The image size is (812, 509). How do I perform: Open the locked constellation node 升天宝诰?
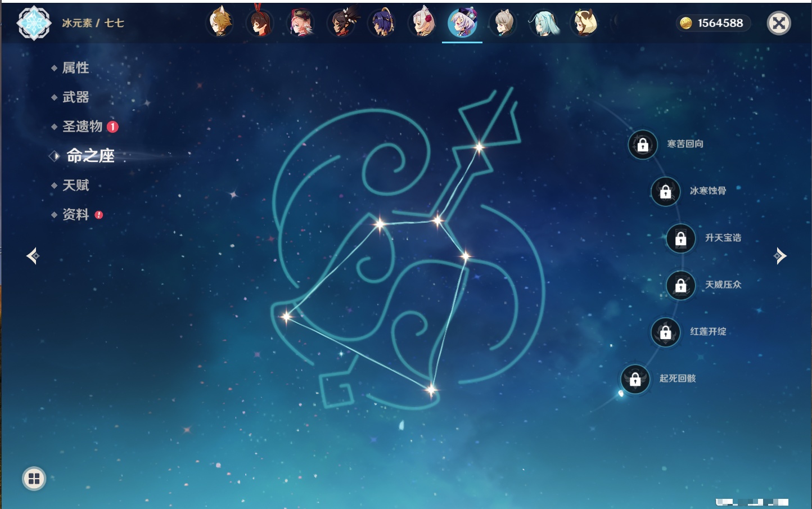681,238
